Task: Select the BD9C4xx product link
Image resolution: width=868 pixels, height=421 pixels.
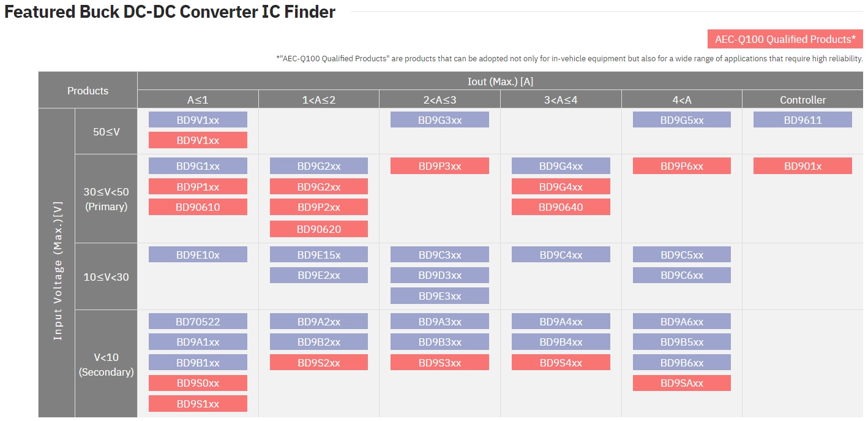Action: point(561,255)
